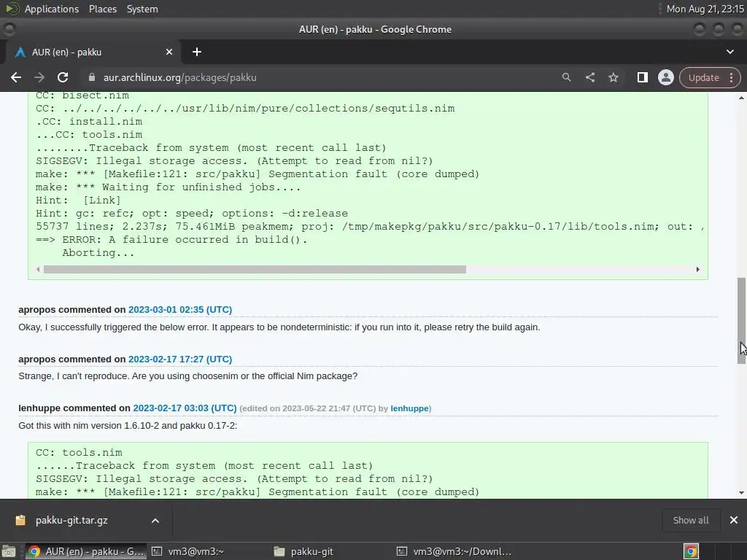The width and height of the screenshot is (747, 560).
Task: Close the AUR (en) - pakku tab
Action: pyautogui.click(x=169, y=52)
